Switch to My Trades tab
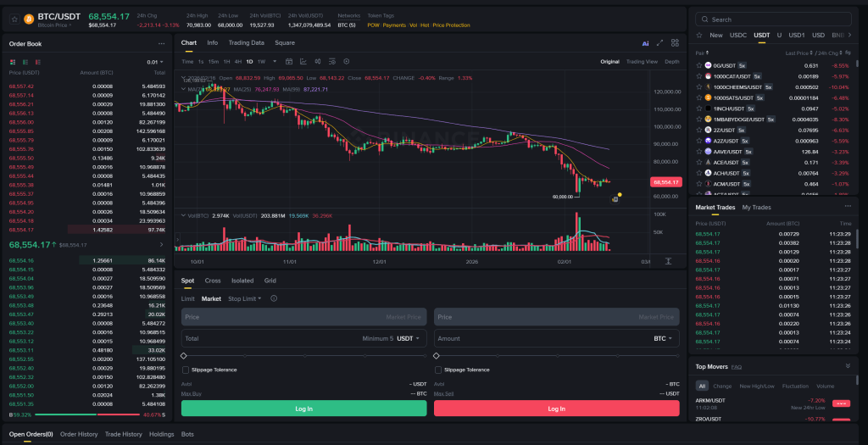 click(756, 207)
